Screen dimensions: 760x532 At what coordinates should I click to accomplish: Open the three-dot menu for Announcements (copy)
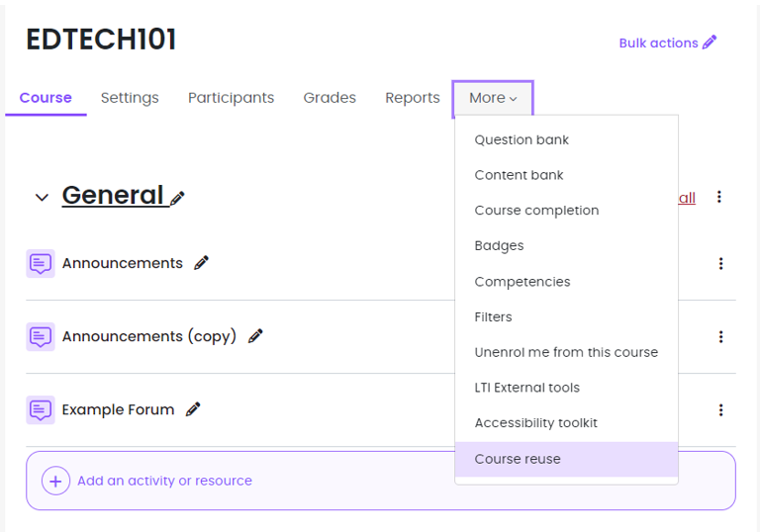[x=720, y=336]
